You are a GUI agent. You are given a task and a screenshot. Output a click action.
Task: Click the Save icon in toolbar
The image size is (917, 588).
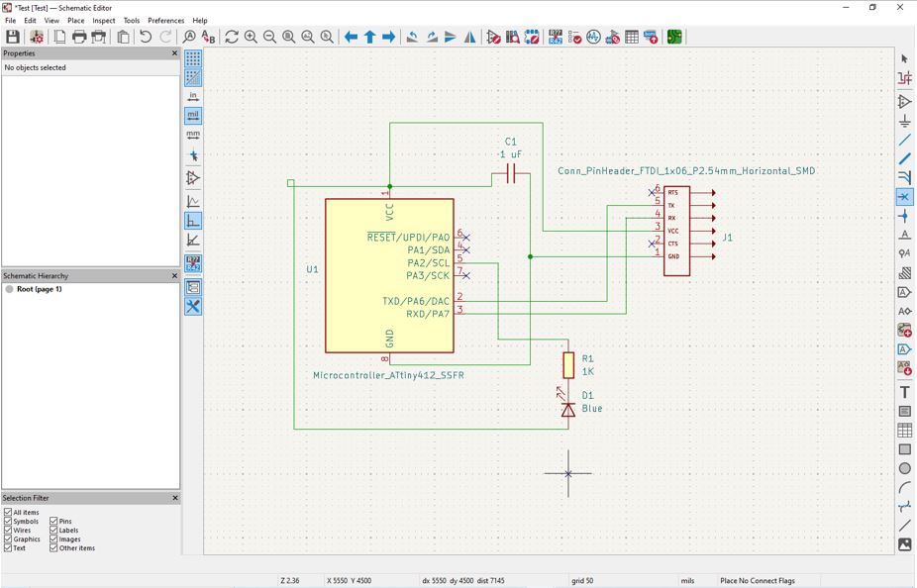point(13,37)
